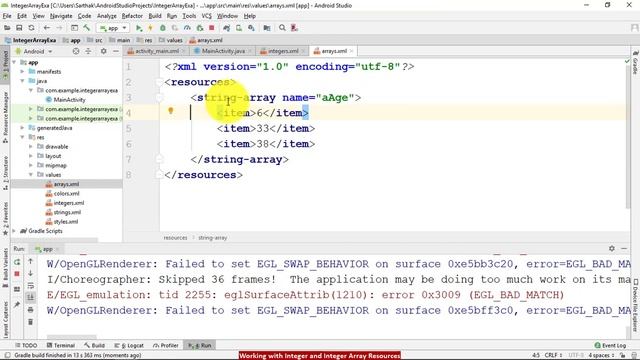Click the Open folder toolbar icon

point(7,28)
